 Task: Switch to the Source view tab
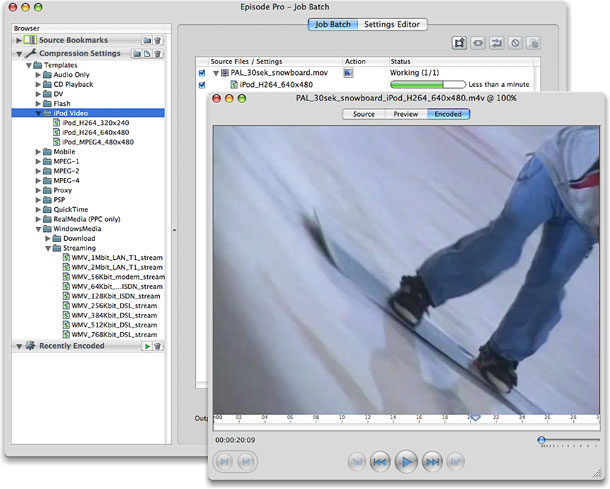pyautogui.click(x=364, y=114)
